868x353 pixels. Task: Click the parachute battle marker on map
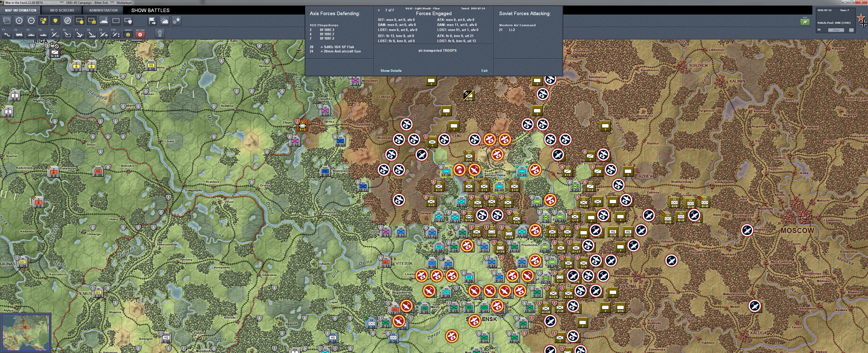(x=459, y=170)
